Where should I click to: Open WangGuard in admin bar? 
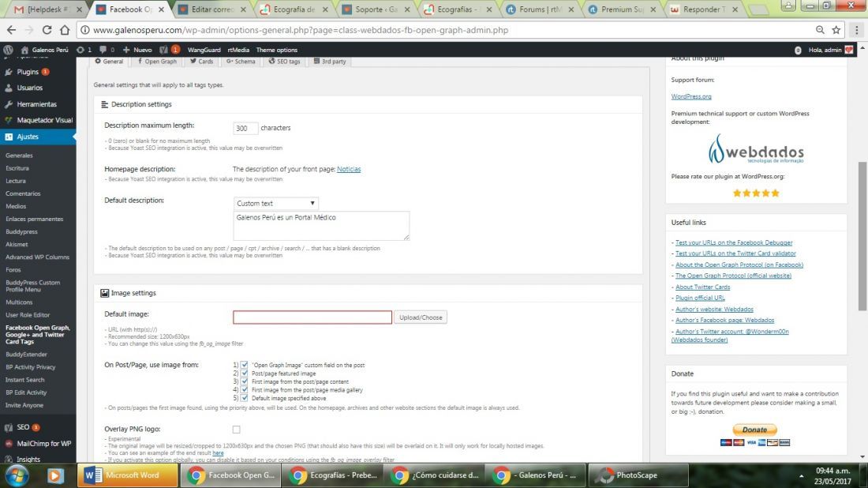(x=204, y=50)
